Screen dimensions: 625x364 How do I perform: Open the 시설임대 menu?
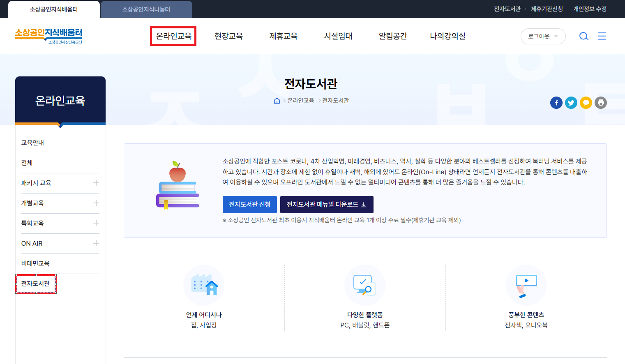(x=338, y=36)
